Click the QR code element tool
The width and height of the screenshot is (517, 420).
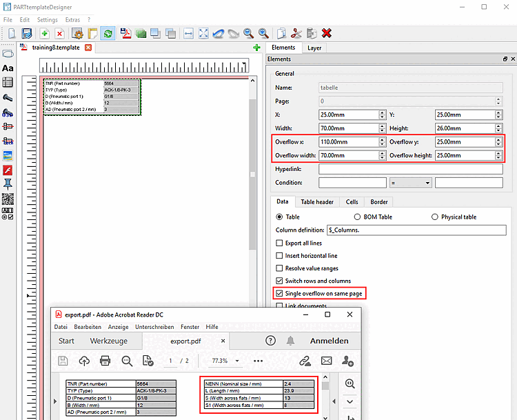[8, 199]
